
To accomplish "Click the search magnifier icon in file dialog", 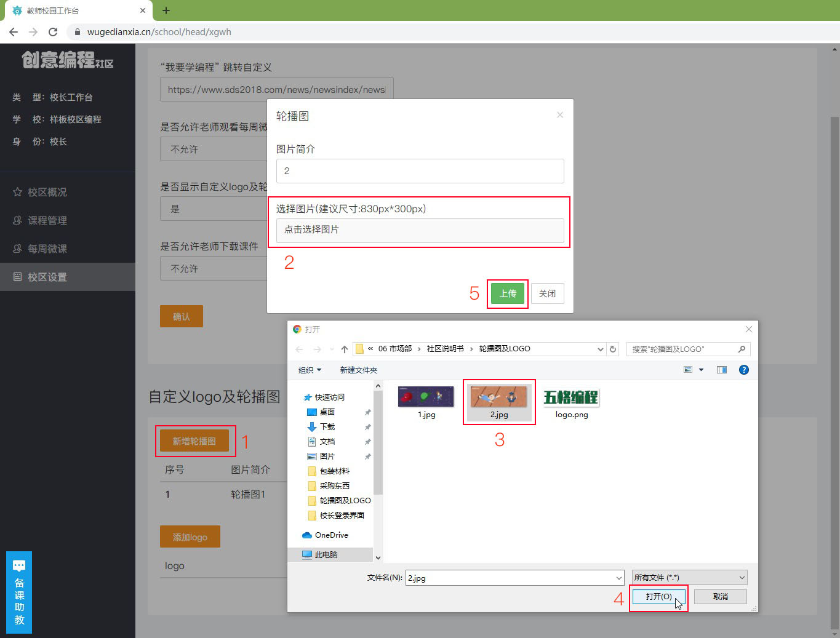I will click(x=742, y=349).
